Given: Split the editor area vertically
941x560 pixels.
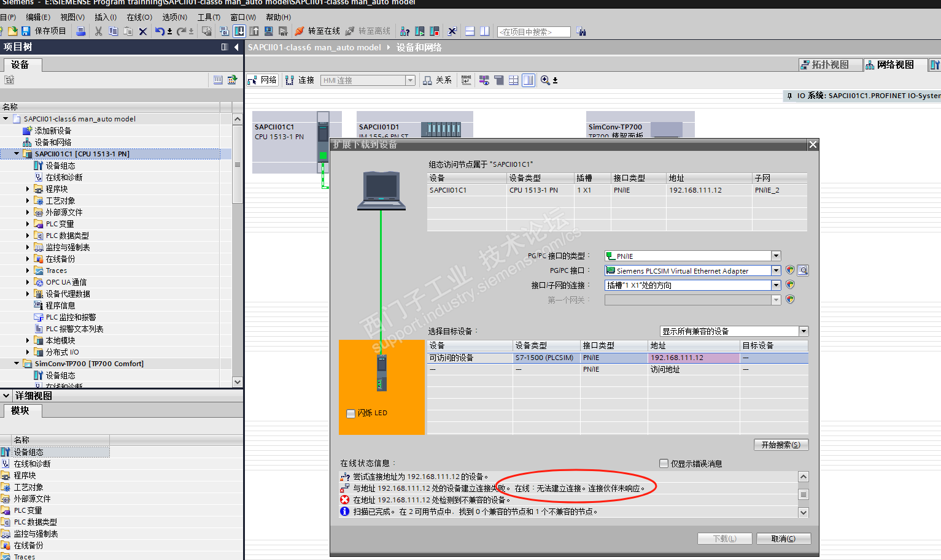Looking at the screenshot, I should click(484, 31).
